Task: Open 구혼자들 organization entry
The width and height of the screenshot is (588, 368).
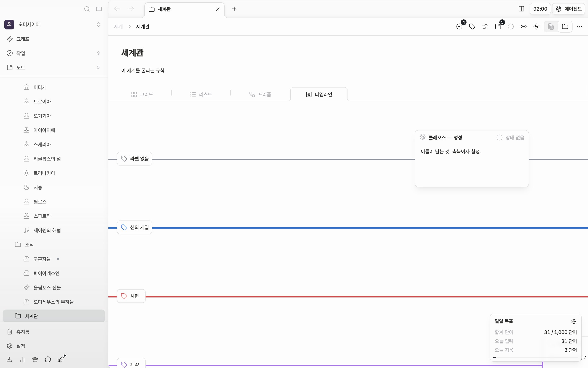Action: click(54, 259)
